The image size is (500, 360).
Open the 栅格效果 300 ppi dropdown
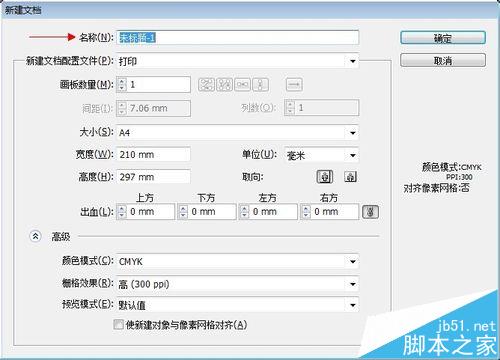pyautogui.click(x=237, y=284)
